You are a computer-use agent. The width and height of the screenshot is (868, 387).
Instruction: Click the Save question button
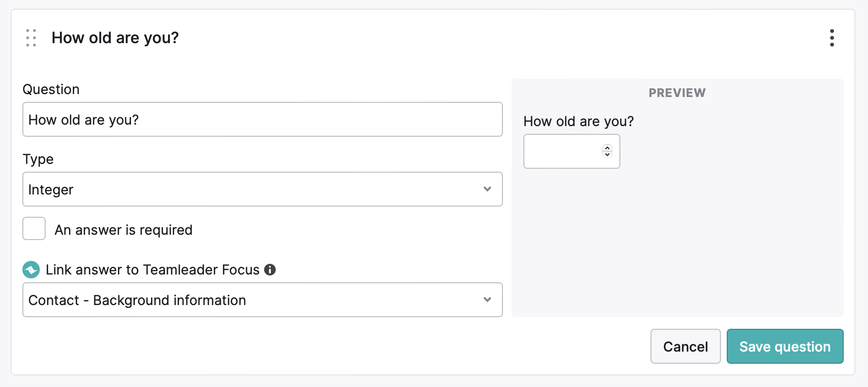[785, 346]
